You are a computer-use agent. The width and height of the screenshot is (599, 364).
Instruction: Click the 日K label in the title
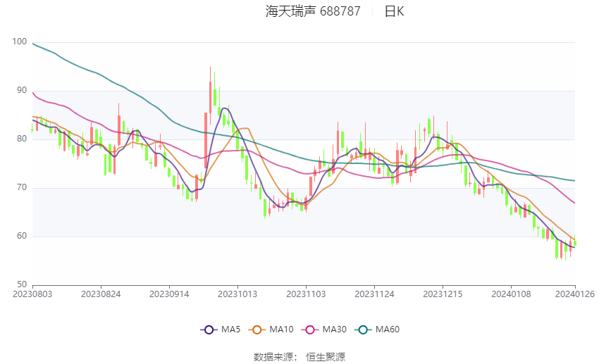tap(394, 11)
